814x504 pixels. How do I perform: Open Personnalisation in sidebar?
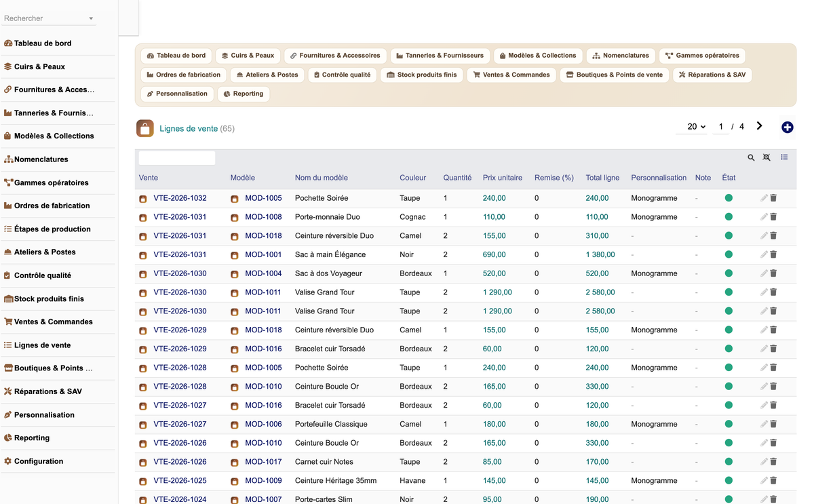(44, 415)
